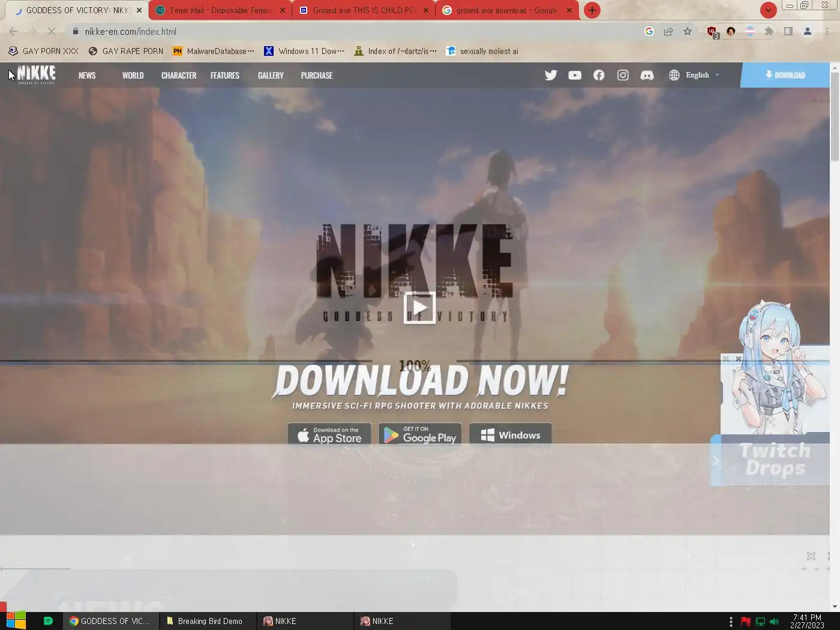Expand the Twitch Drops side arrow

(716, 461)
